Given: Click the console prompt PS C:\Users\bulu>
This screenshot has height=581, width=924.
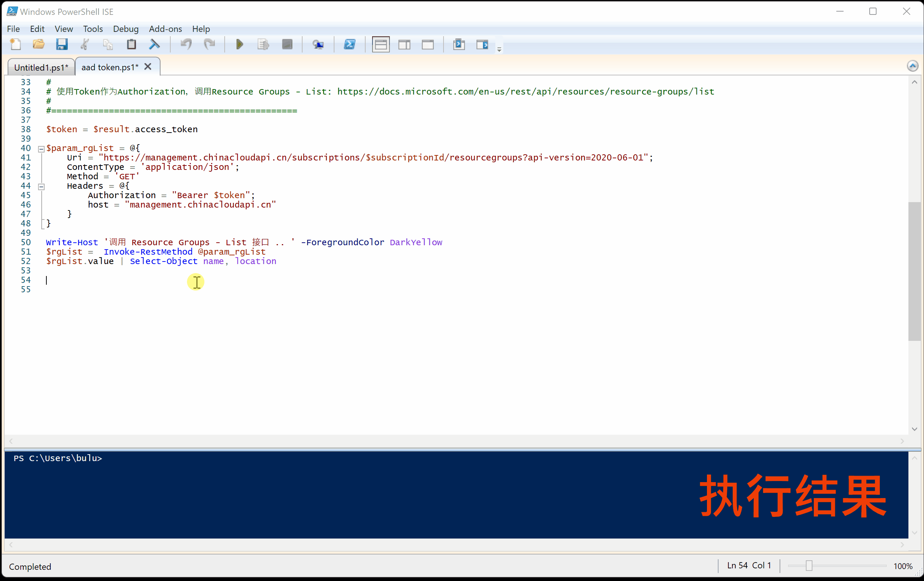Looking at the screenshot, I should (x=58, y=458).
